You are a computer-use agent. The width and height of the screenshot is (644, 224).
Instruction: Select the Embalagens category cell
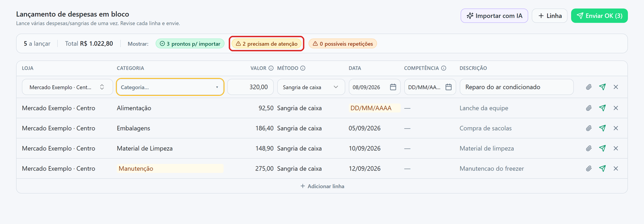click(133, 128)
